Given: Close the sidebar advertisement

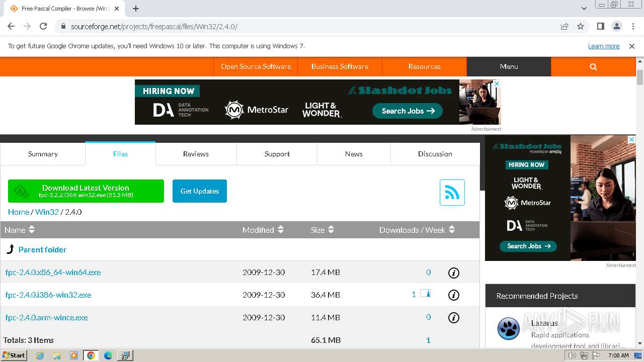Looking at the screenshot, I should coord(632,139).
